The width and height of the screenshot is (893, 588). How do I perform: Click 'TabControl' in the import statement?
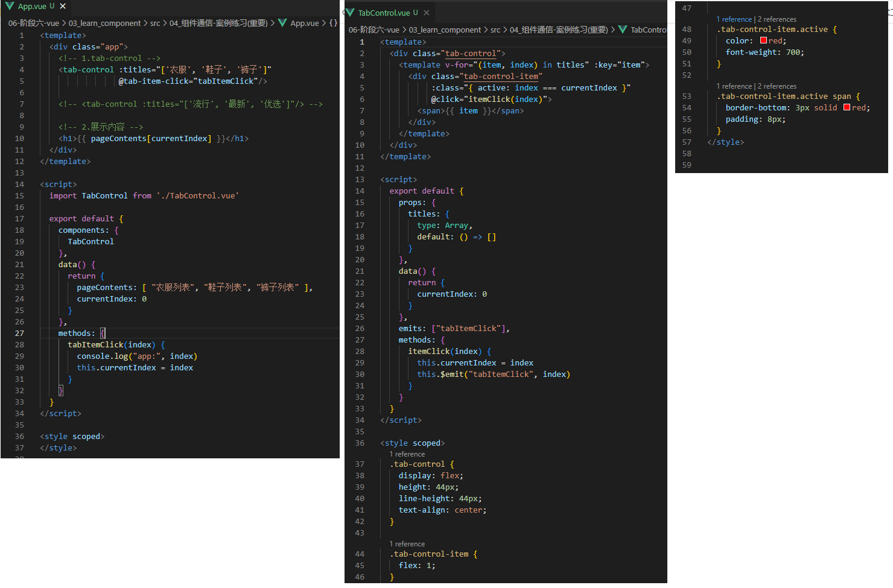click(104, 195)
